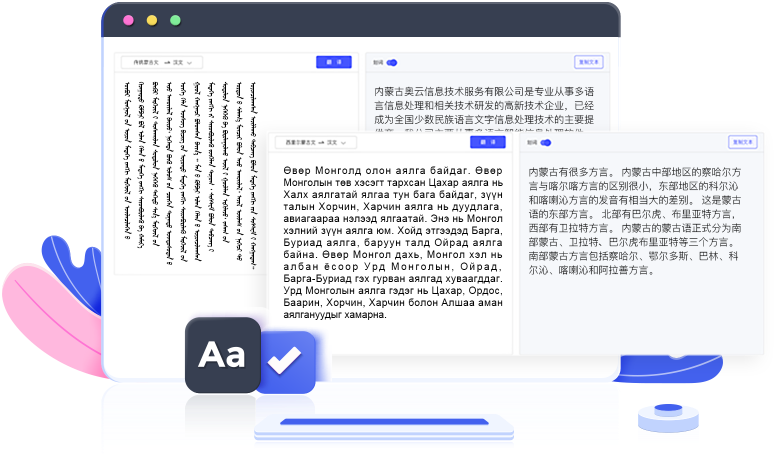The height and width of the screenshot is (454, 778).
Task: Toggle the switch above the 内蒙古有很多方言 translation
Action: click(x=546, y=142)
